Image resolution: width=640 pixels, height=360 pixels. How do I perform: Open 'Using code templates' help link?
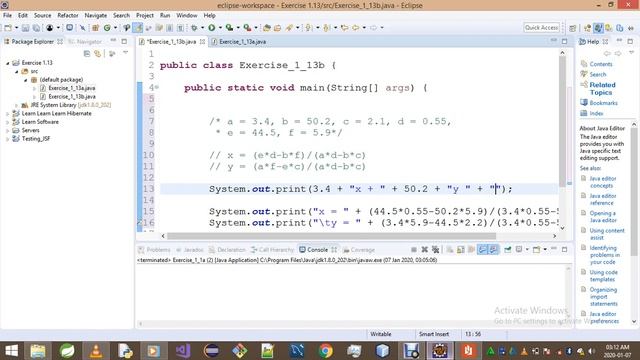pyautogui.click(x=603, y=276)
